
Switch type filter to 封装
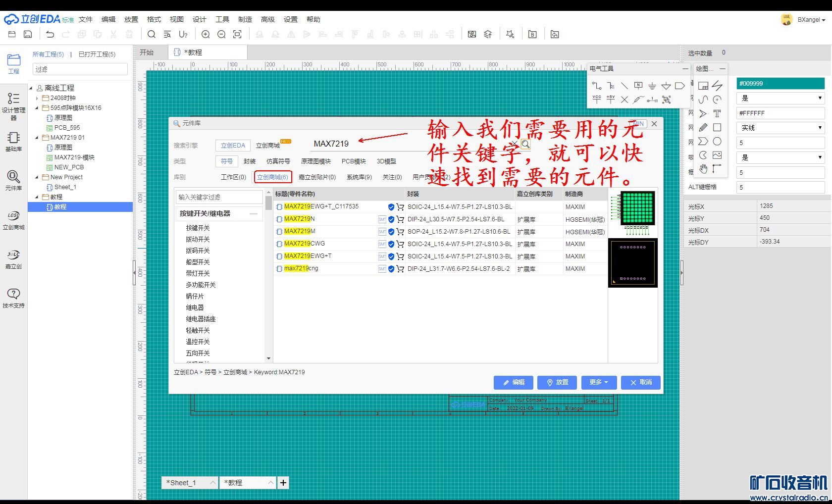[x=250, y=161]
